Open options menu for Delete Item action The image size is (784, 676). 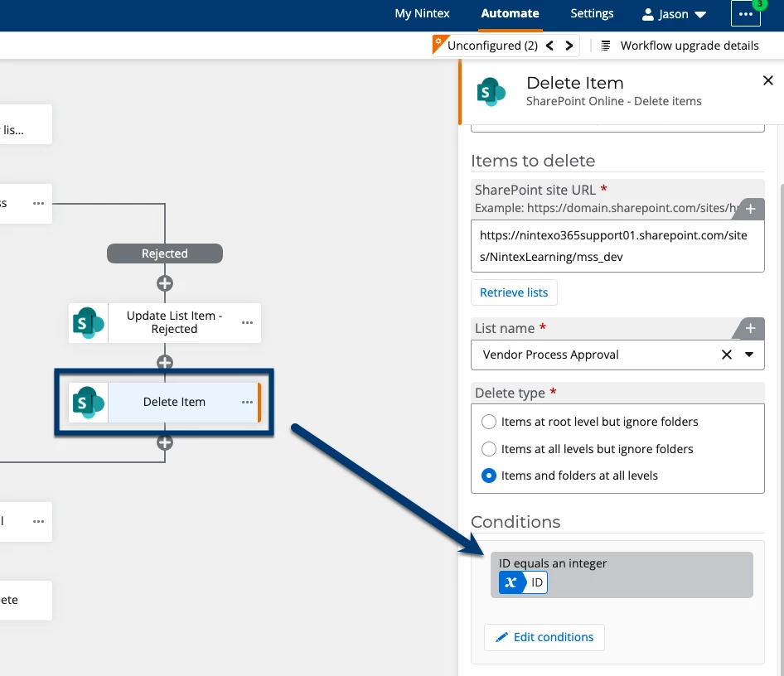[x=247, y=402]
